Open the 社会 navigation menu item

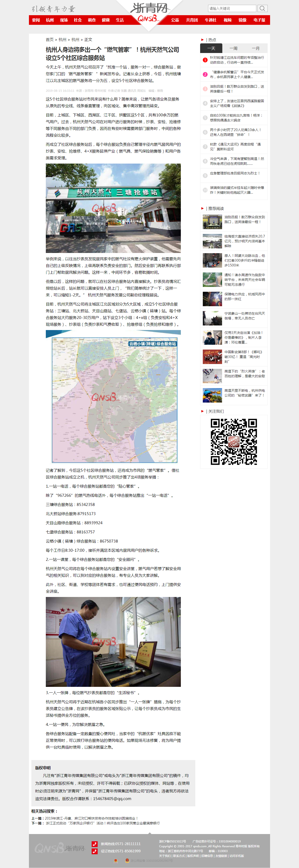click(x=78, y=20)
